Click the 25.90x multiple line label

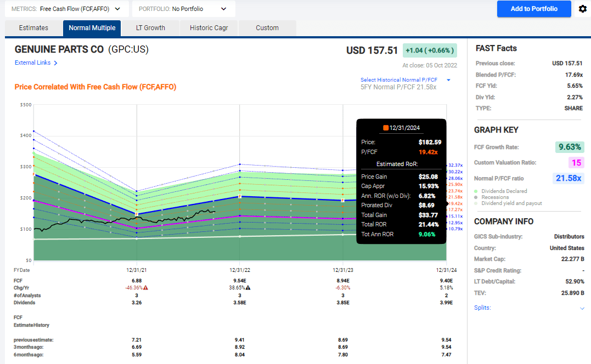point(455,184)
